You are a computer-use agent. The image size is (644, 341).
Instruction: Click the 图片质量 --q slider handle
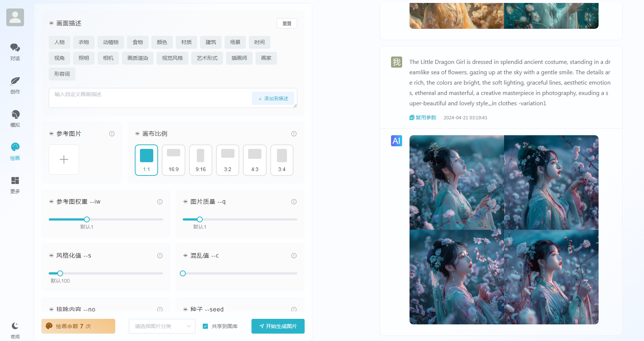(x=200, y=219)
